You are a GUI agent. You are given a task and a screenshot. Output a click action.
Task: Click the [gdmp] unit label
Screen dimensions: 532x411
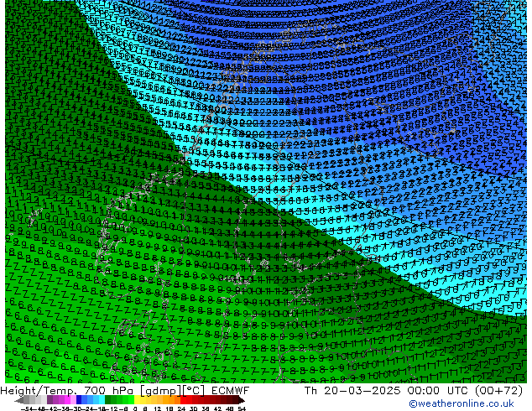click(x=160, y=391)
